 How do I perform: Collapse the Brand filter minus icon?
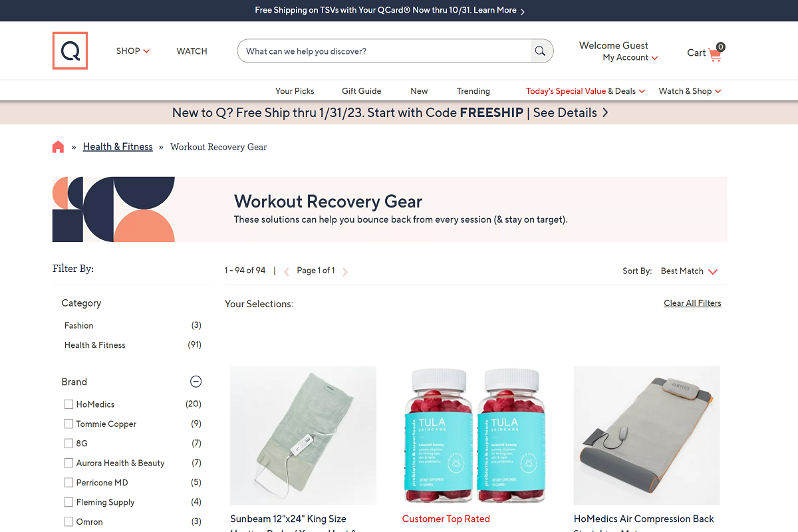click(x=196, y=382)
